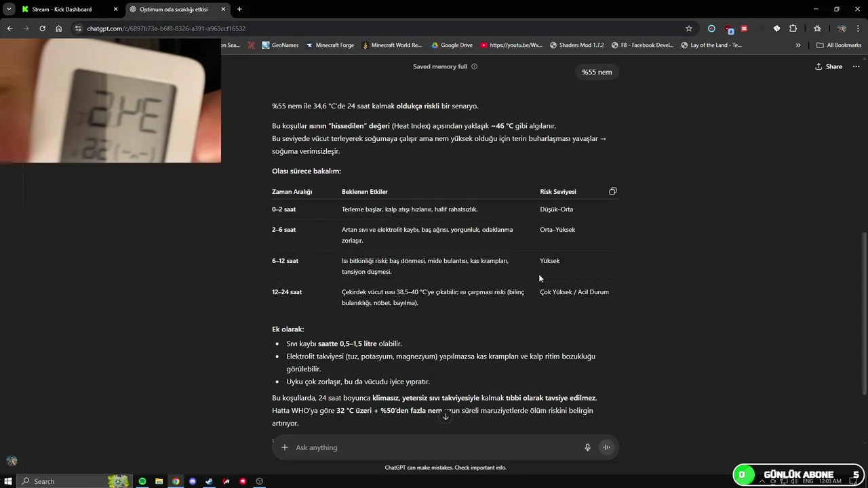Jump to bottom with the down arrow button
This screenshot has width=868, height=488.
(x=446, y=416)
